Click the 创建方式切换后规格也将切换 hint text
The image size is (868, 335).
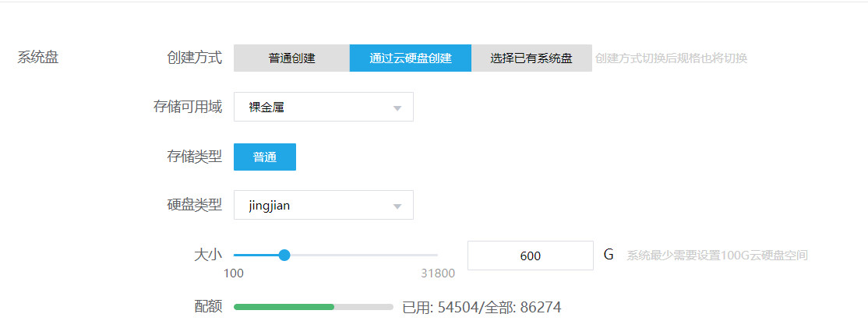click(x=671, y=58)
